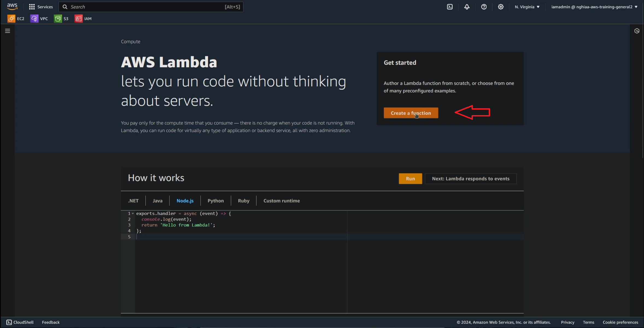The image size is (644, 328).
Task: Click the CloudShell icon in footer
Action: (9, 322)
